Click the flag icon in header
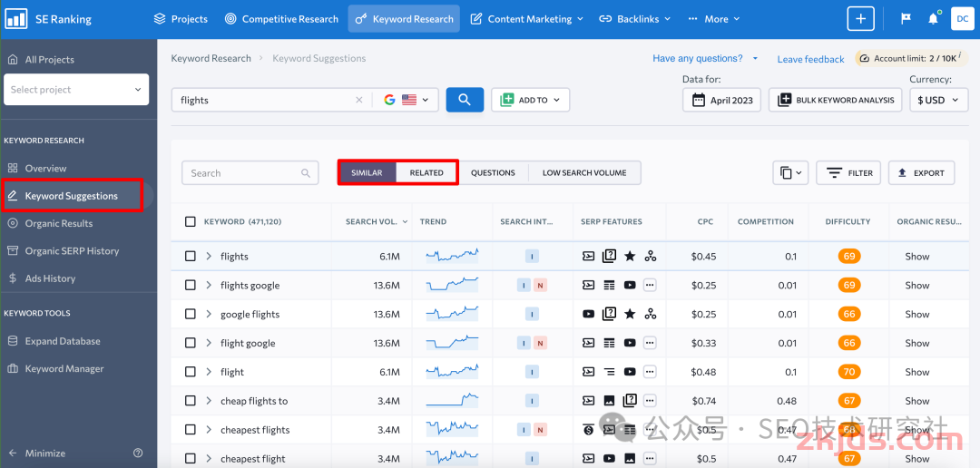 click(906, 19)
